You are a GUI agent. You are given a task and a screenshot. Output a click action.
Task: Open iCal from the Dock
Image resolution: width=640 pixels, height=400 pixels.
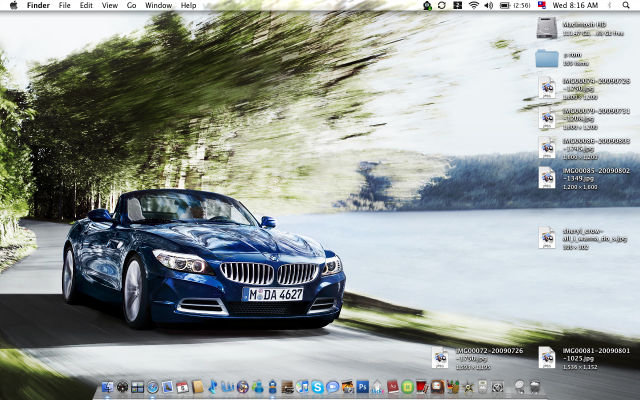(182, 387)
